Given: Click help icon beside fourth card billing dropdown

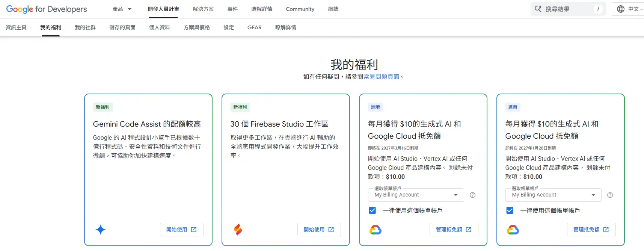Looking at the screenshot, I should point(610,195).
